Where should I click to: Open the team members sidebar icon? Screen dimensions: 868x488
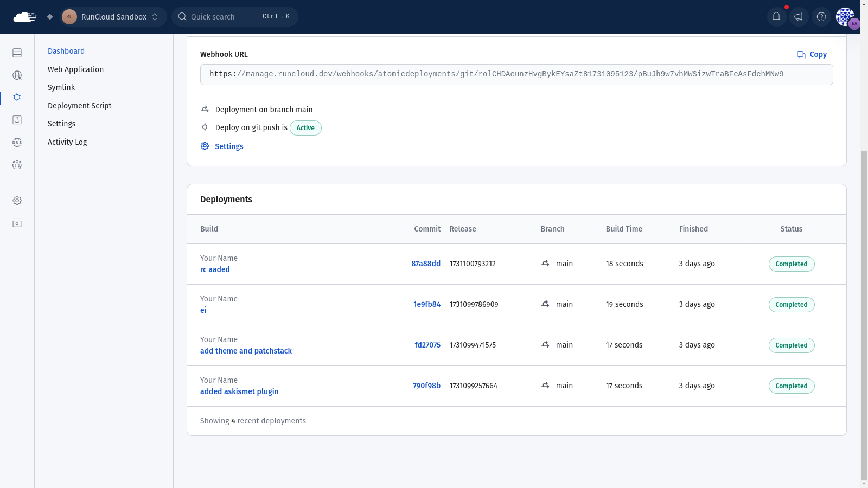(17, 165)
